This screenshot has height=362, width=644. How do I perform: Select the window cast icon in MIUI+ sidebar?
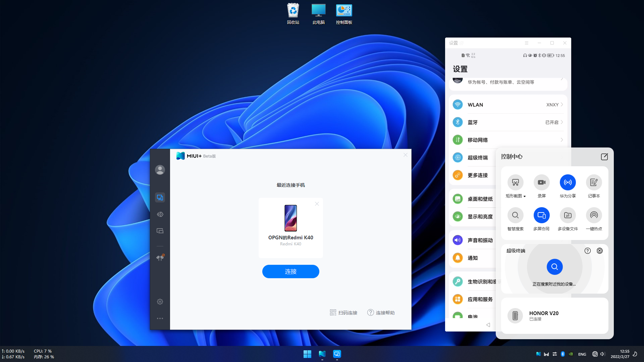tap(160, 231)
